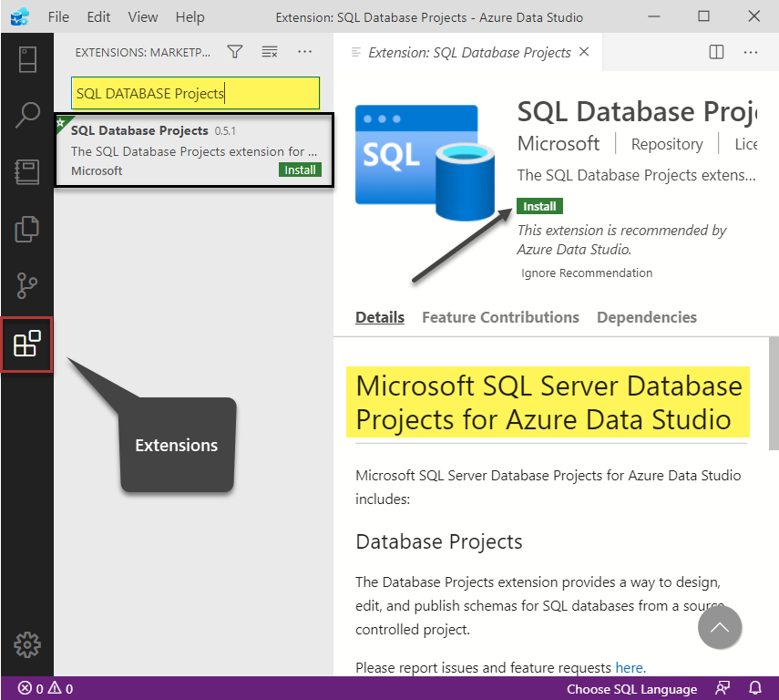The width and height of the screenshot is (779, 700).
Task: Open the File menu
Action: (58, 17)
